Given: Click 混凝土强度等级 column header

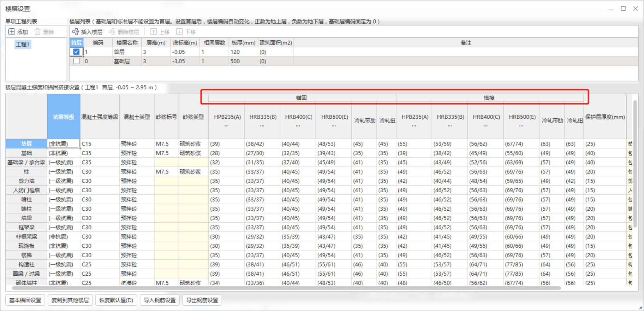Looking at the screenshot, I should coord(100,117).
